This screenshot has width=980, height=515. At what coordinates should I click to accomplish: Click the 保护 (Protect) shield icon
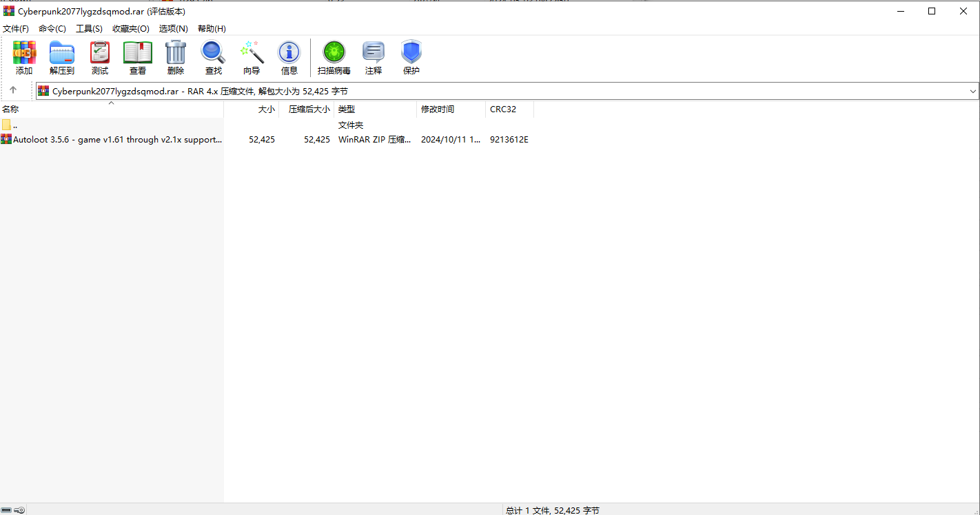(x=411, y=57)
